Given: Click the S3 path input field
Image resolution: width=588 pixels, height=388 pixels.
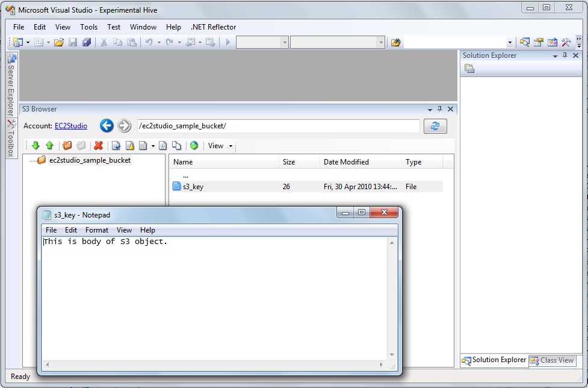Looking at the screenshot, I should click(x=279, y=126).
